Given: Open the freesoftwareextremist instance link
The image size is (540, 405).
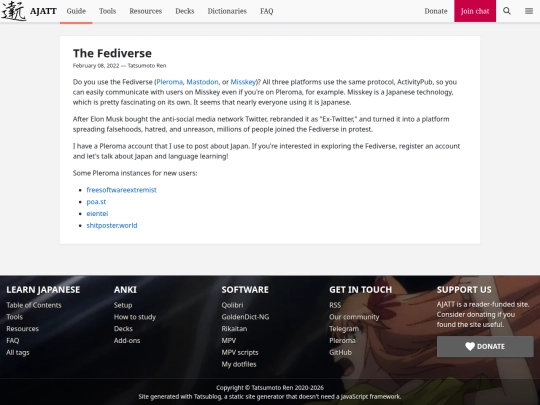Looking at the screenshot, I should 121,190.
